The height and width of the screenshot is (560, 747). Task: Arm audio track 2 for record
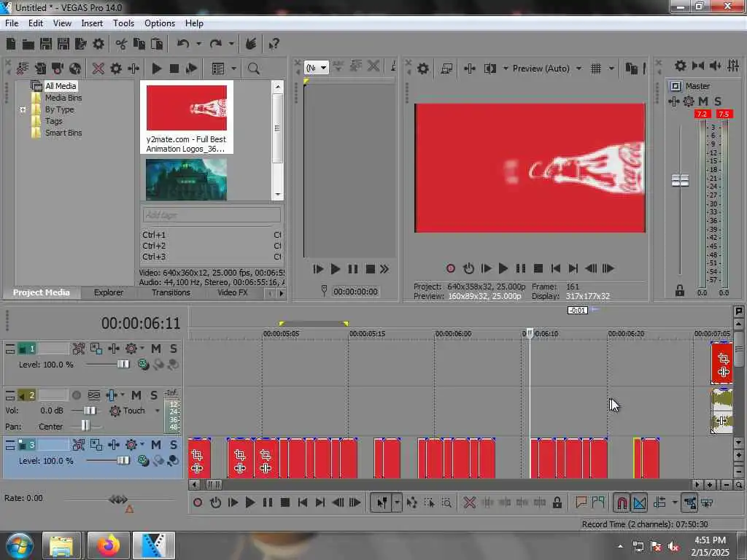76,395
